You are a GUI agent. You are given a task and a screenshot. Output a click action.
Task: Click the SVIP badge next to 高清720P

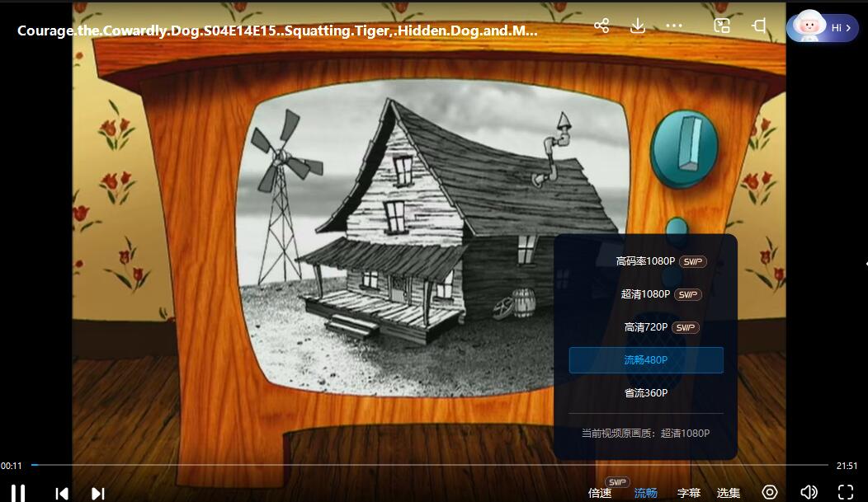pyautogui.click(x=686, y=328)
